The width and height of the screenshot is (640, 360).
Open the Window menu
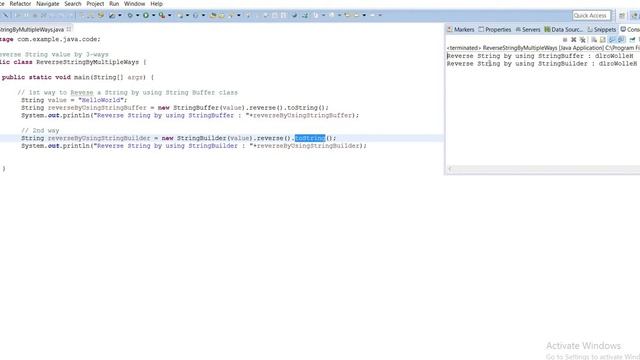click(x=134, y=4)
